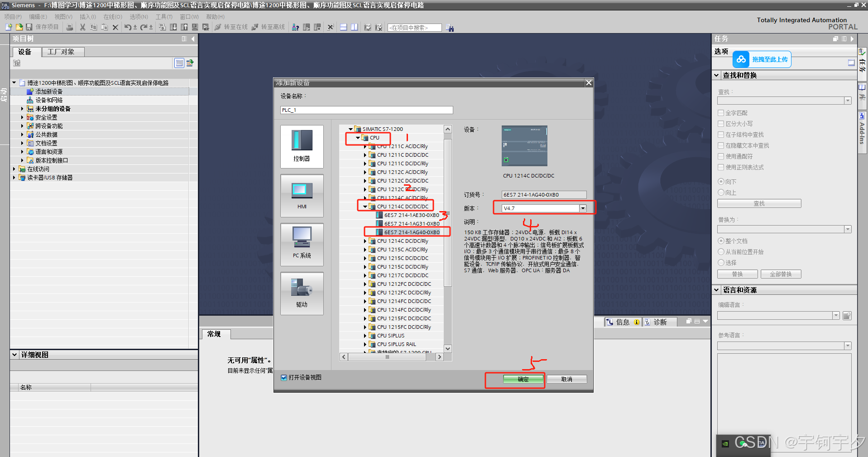Toggle the 打开设备视图 checkbox
868x457 pixels.
[284, 377]
